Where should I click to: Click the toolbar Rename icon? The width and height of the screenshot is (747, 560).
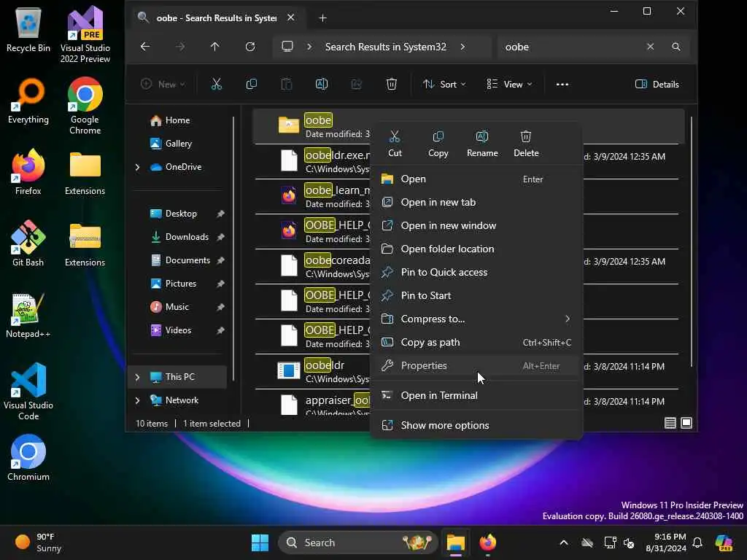pos(322,85)
